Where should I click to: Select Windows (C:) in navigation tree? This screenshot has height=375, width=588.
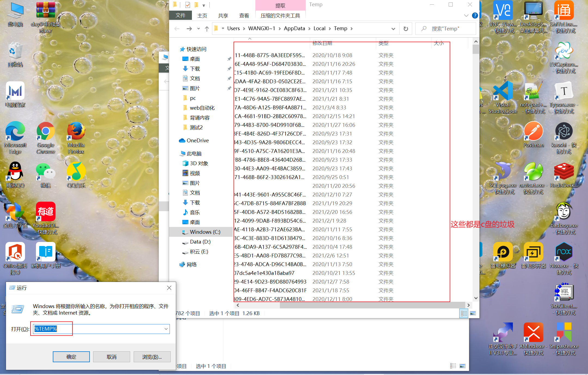tap(205, 232)
